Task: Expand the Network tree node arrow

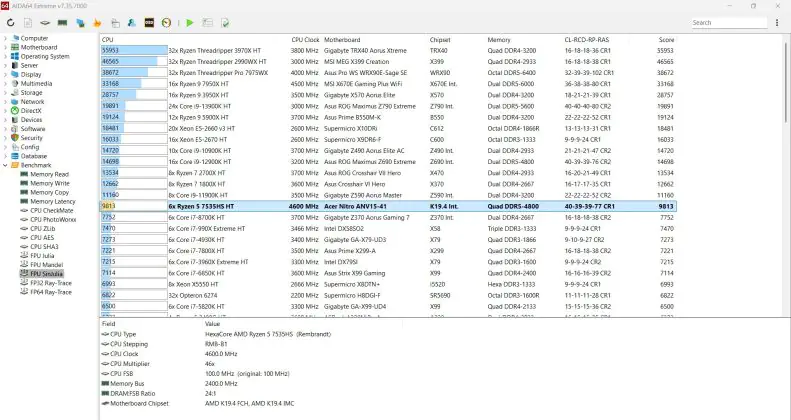Action: [6, 102]
